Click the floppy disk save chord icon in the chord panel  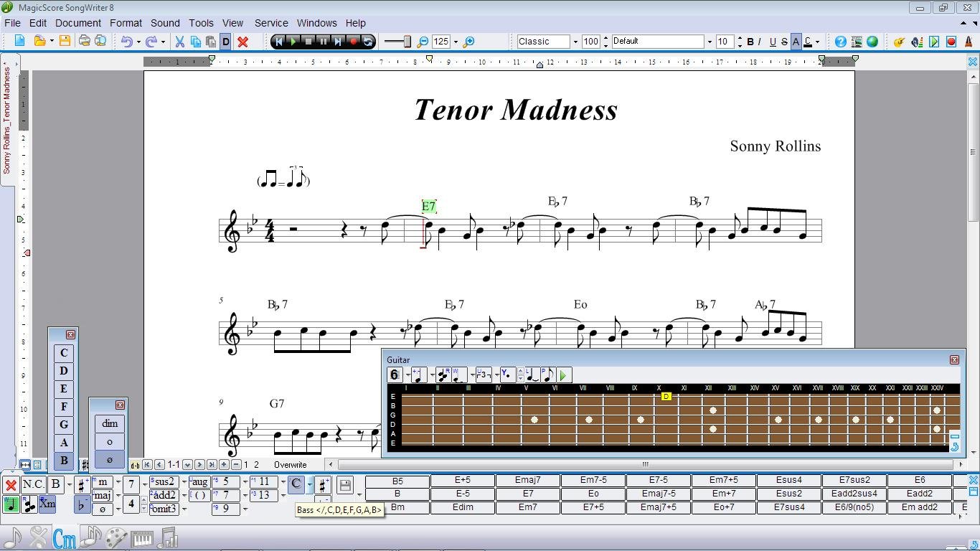[x=345, y=485]
